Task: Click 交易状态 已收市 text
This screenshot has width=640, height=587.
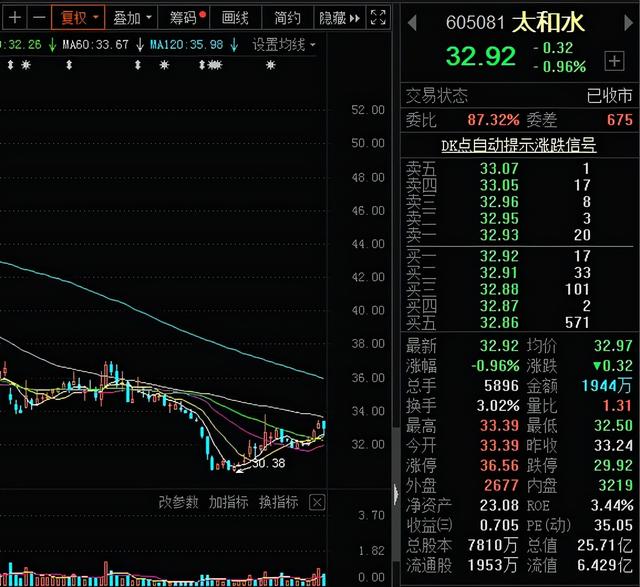Action: click(x=609, y=96)
